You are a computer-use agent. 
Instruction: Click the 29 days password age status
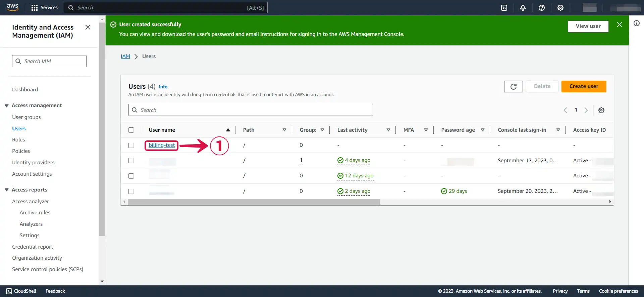point(454,191)
